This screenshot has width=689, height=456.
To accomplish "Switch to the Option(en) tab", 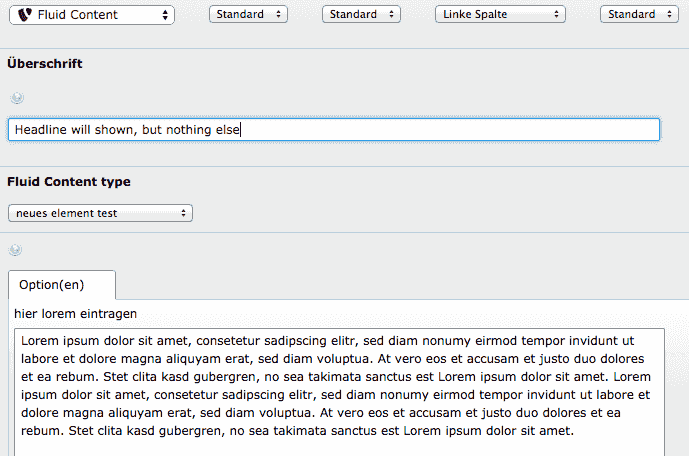I will tap(61, 285).
